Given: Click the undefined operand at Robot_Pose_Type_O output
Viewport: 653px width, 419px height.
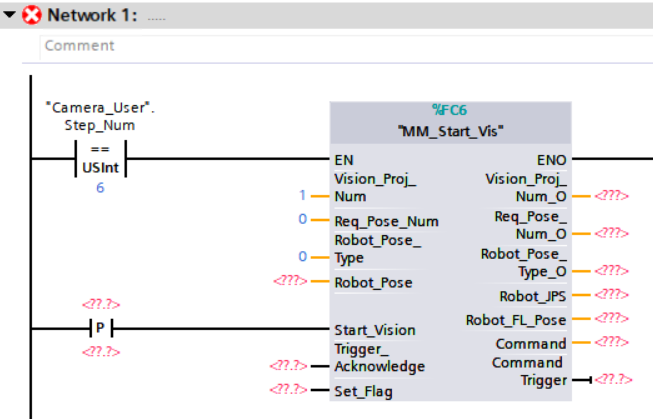Looking at the screenshot, I should (x=611, y=271).
